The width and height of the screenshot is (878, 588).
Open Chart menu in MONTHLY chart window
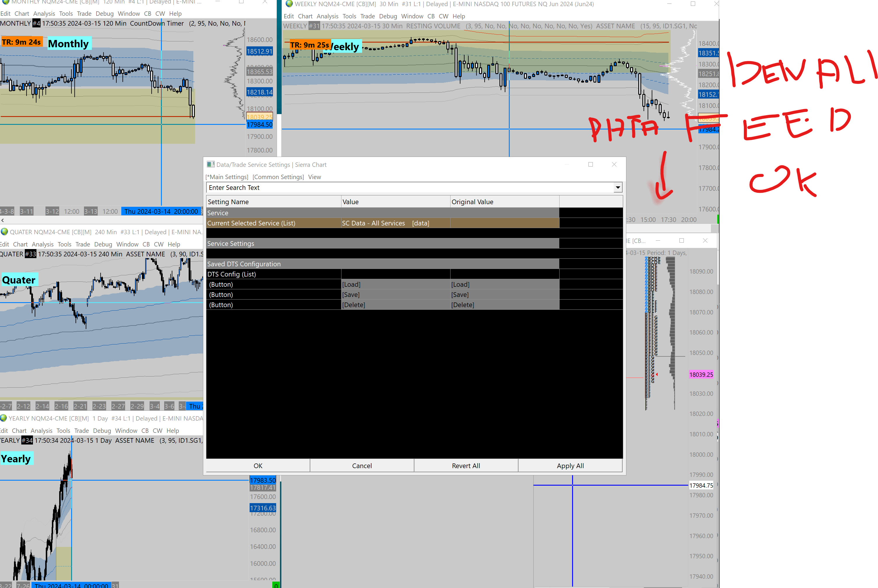pyautogui.click(x=22, y=13)
